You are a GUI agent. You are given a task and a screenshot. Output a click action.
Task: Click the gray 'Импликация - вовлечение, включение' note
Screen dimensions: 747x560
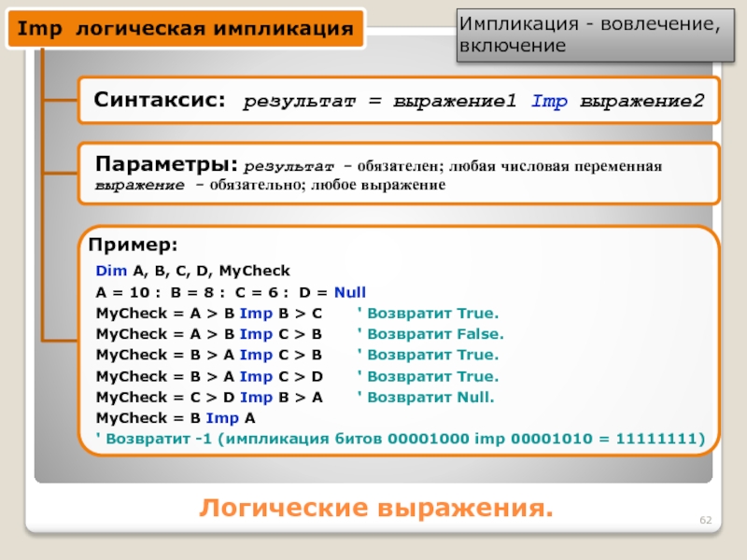(x=589, y=35)
